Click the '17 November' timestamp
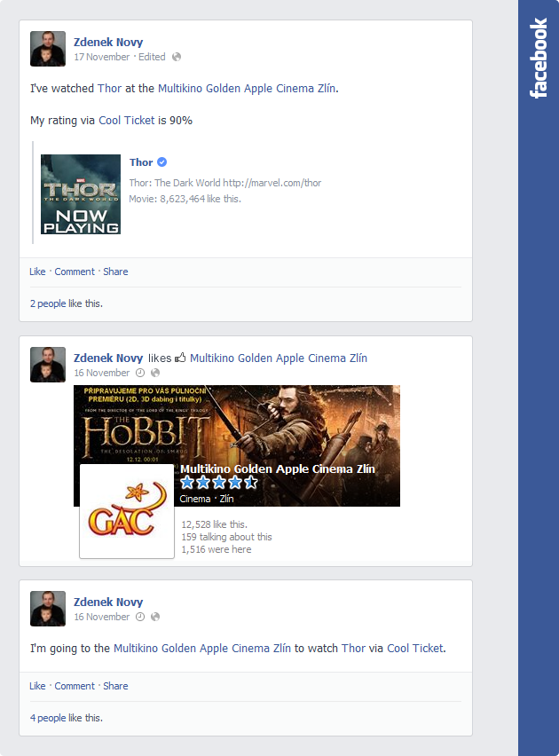 (x=102, y=57)
